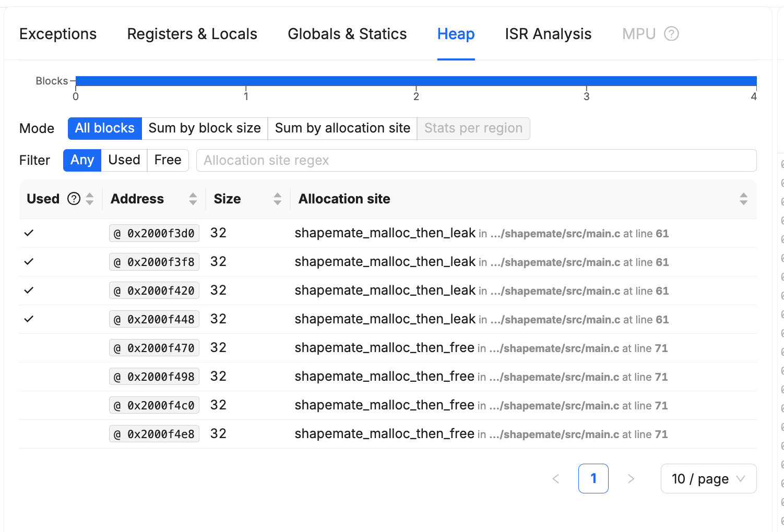Image resolution: width=784 pixels, height=532 pixels.
Task: Switch to Registers & Locals tab
Action: pos(192,34)
